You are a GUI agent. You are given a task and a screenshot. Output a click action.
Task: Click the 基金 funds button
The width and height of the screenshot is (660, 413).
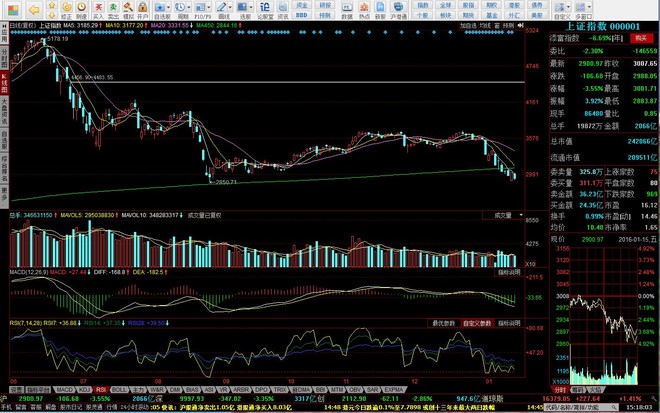coord(491,15)
